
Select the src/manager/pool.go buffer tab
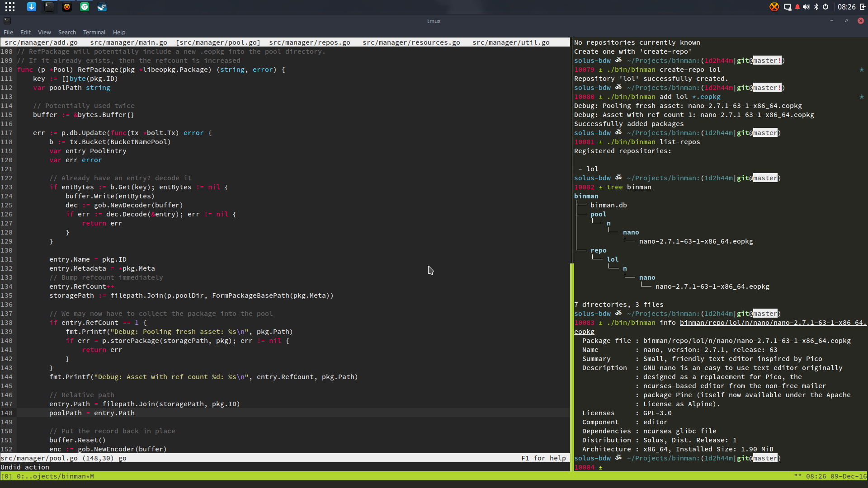[x=218, y=42]
